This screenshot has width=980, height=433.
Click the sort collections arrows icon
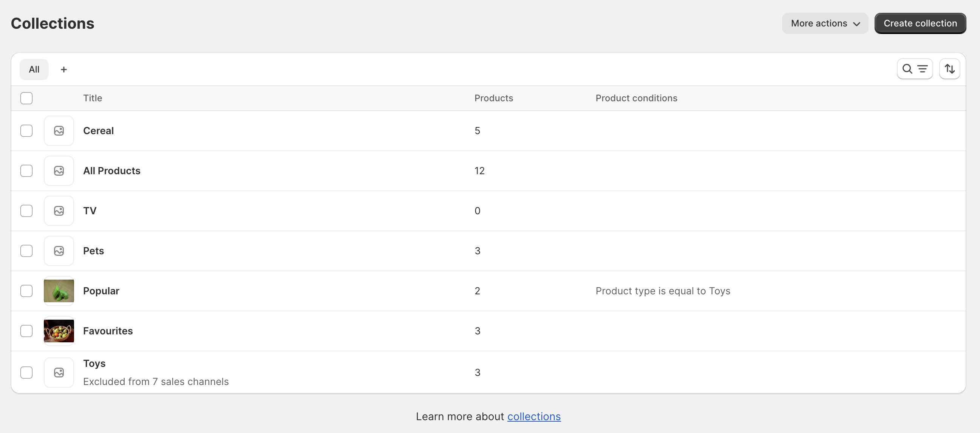(949, 69)
